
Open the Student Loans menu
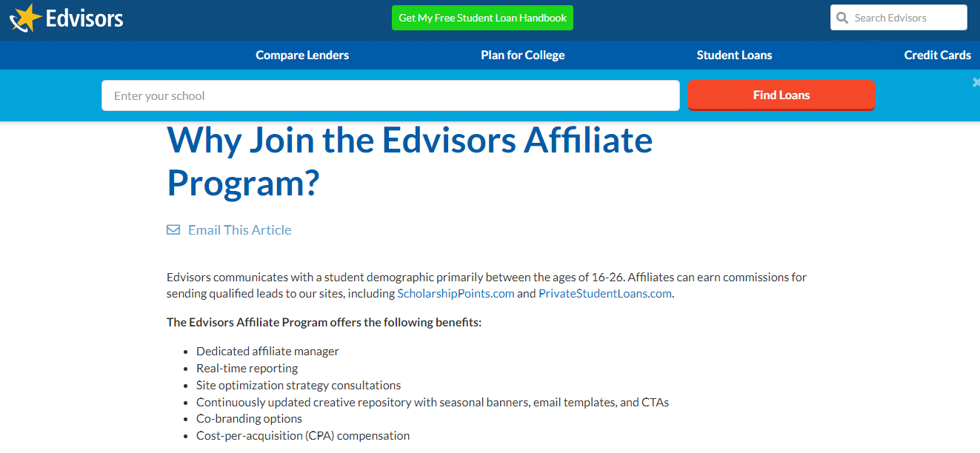734,55
